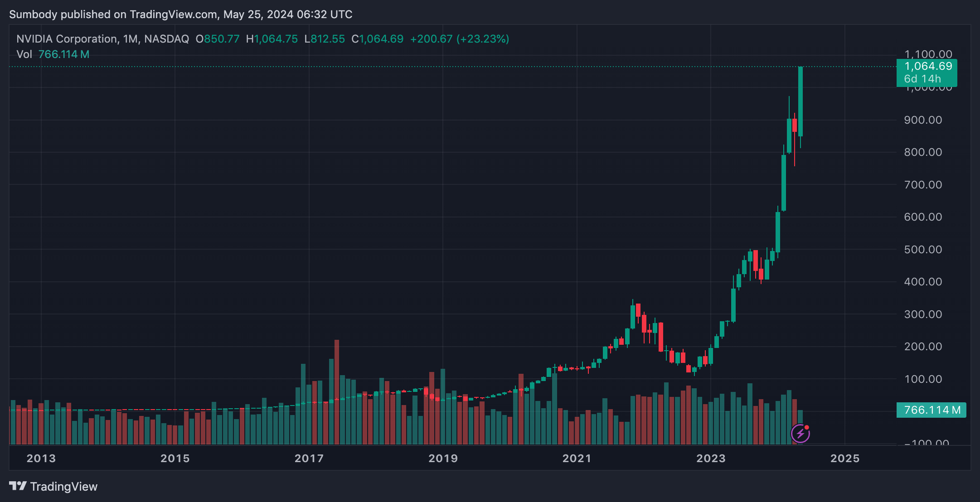Click the open value O850.77

pos(218,39)
